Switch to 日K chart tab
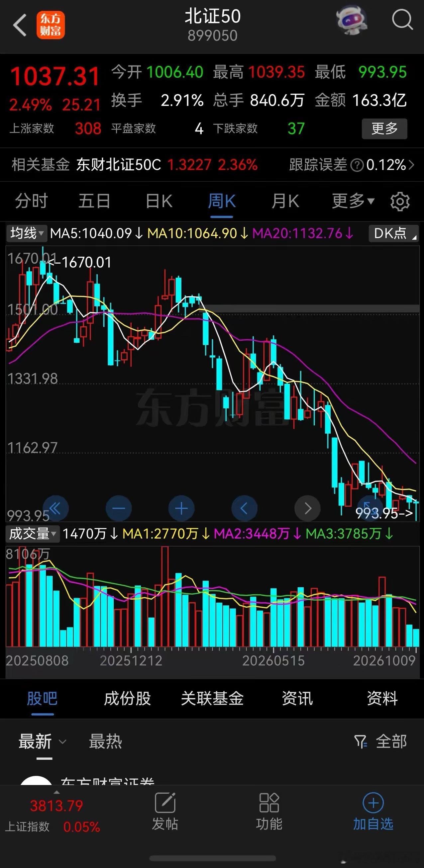 (x=159, y=201)
